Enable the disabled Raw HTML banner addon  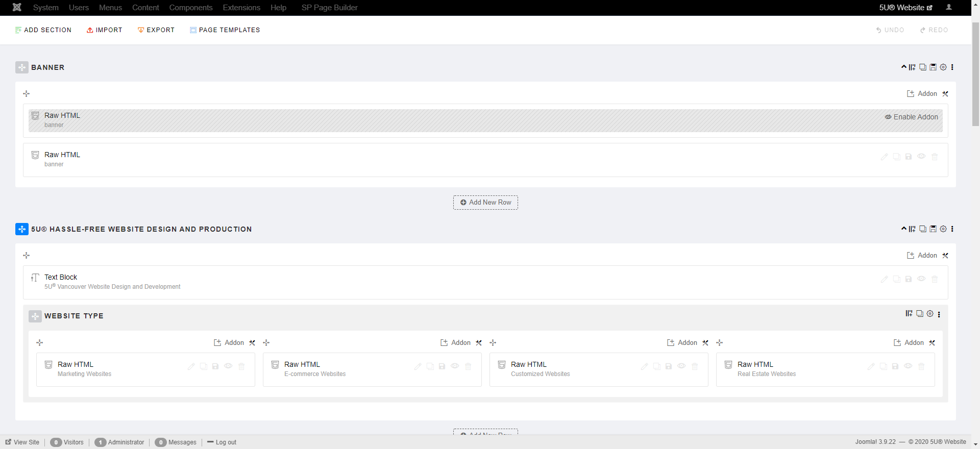click(911, 117)
